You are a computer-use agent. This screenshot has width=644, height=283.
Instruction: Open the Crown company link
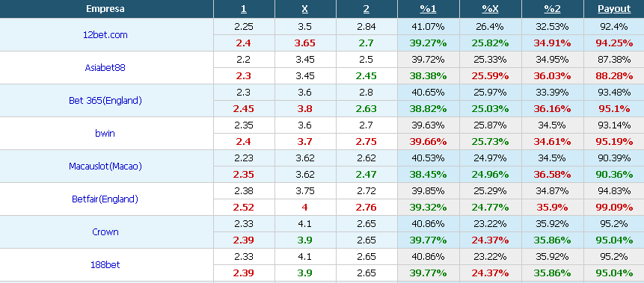tap(105, 231)
